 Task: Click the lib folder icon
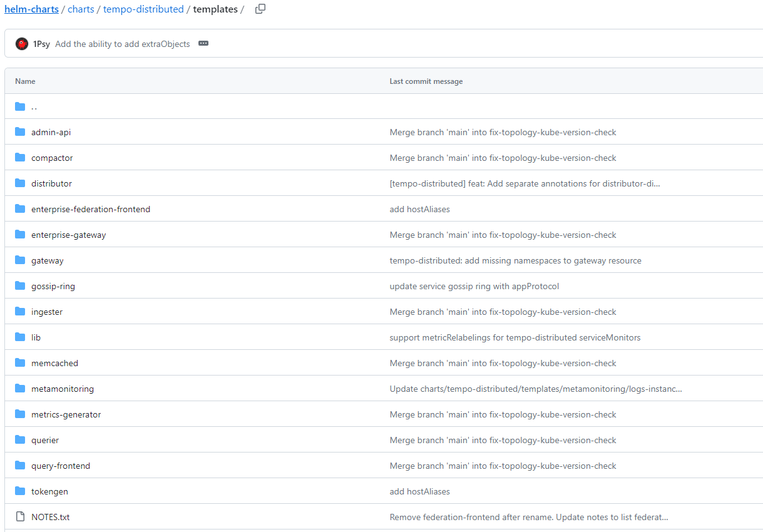20,337
